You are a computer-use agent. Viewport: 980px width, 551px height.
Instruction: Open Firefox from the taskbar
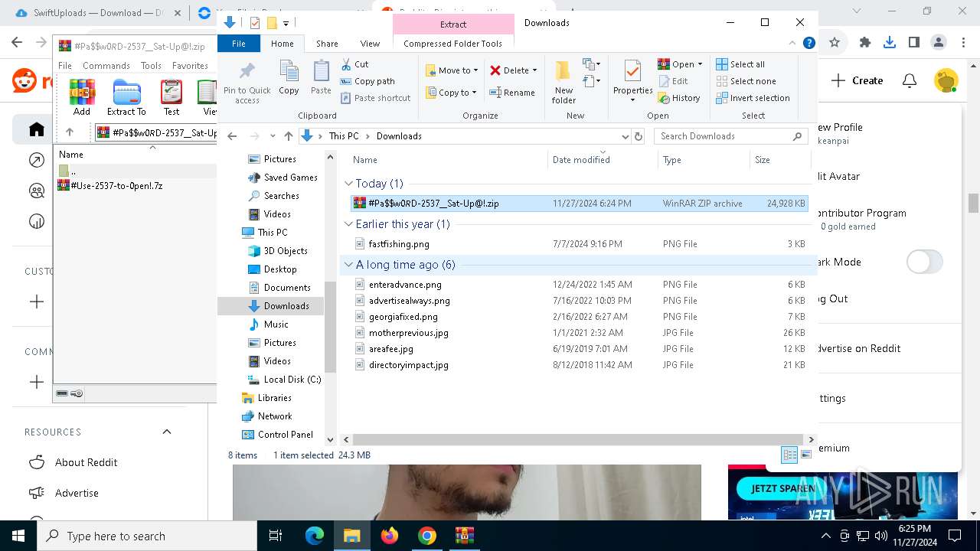(389, 536)
